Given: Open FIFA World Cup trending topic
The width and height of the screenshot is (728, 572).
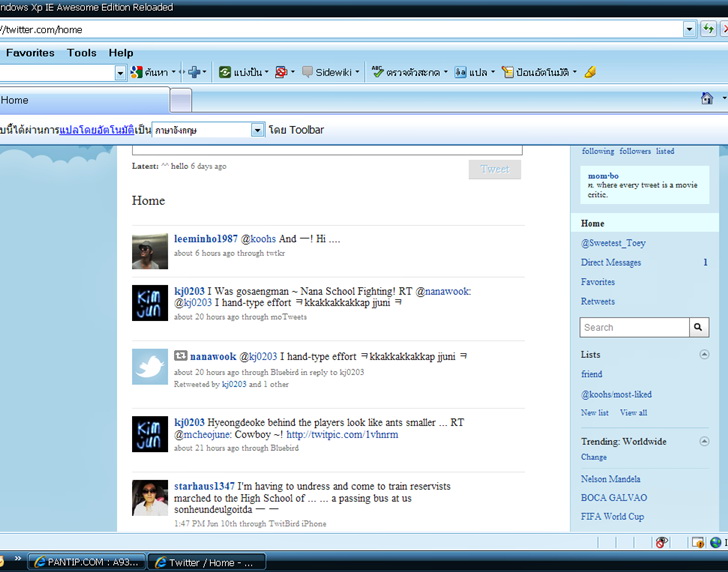Looking at the screenshot, I should pos(612,516).
